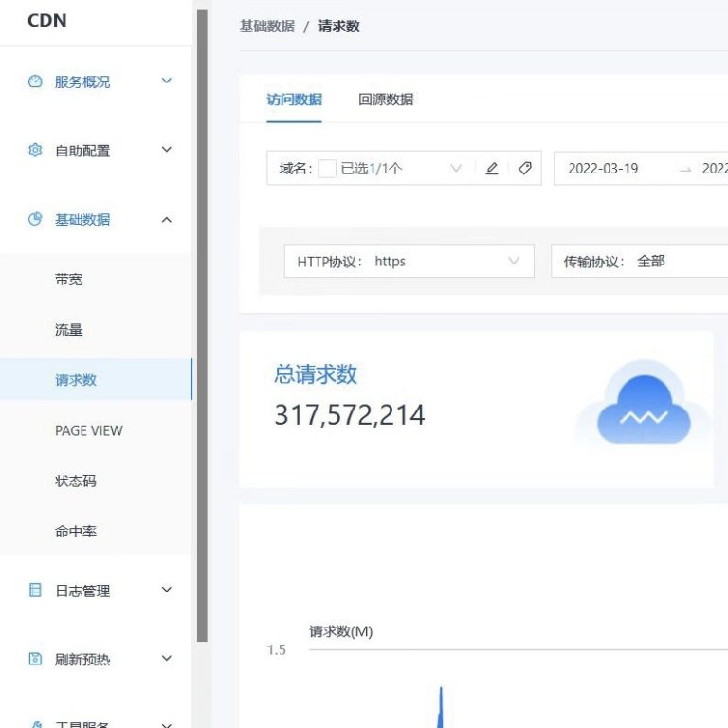
Task: Expand the 服务概况 menu chevron
Action: (x=167, y=82)
